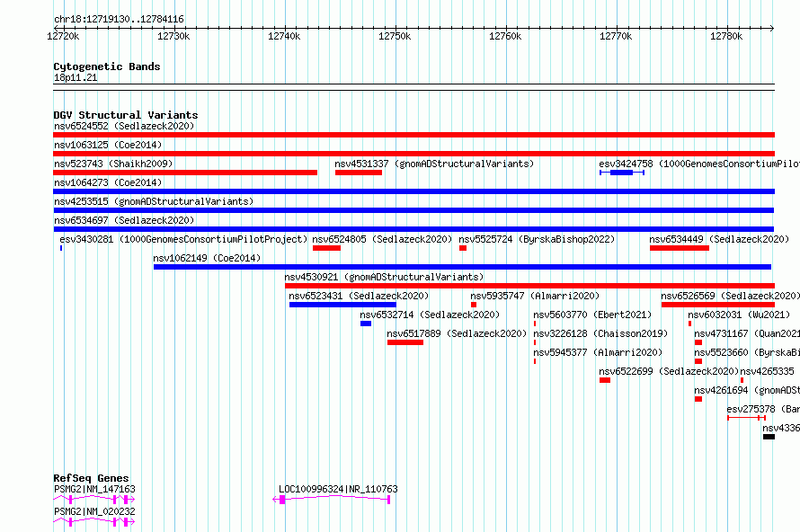Select the blue bar below nsv4253515
This screenshot has width=800, height=532.
(413, 210)
